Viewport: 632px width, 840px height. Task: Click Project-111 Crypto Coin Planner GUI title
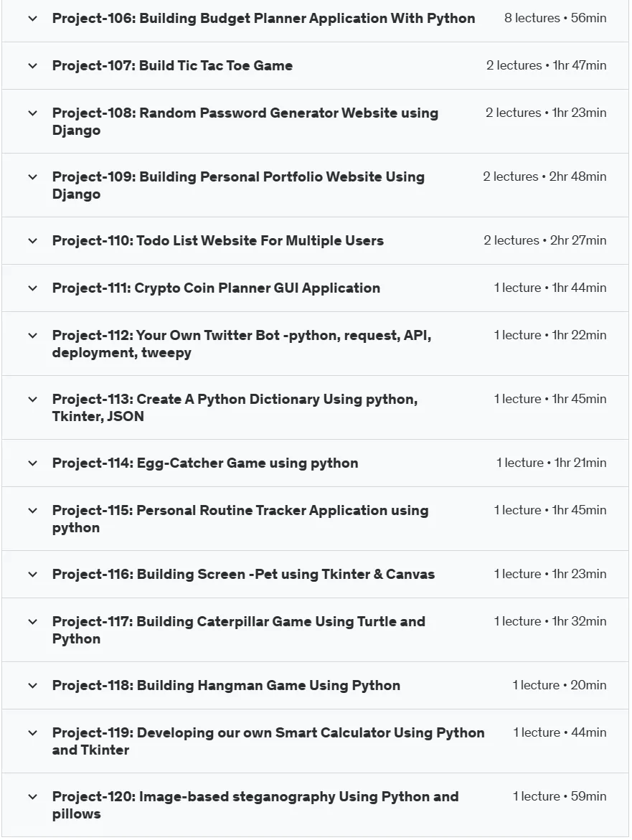click(x=216, y=288)
